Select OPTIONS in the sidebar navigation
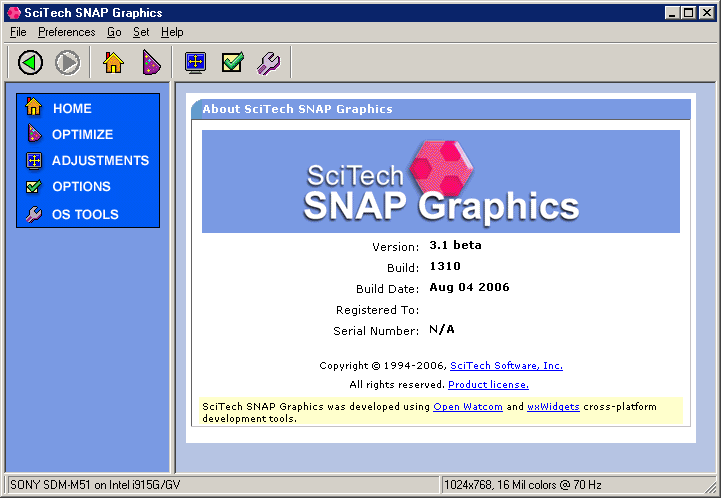The width and height of the screenshot is (721, 498). pos(81,186)
